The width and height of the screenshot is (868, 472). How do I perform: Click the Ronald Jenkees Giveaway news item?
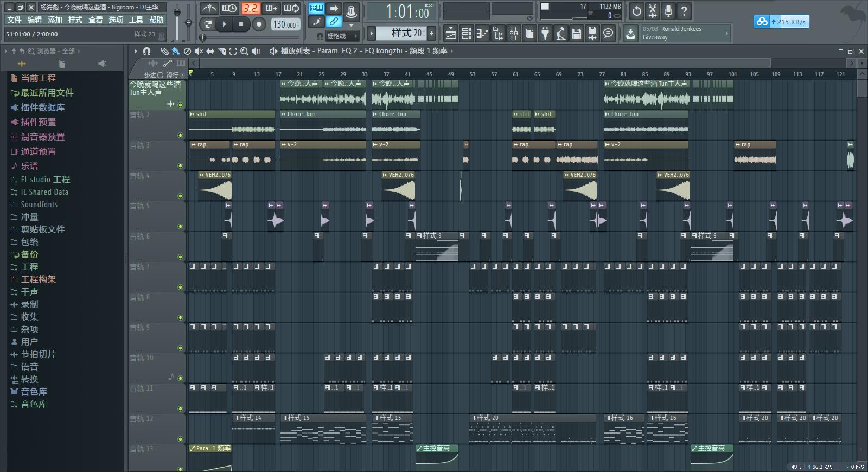(x=682, y=33)
